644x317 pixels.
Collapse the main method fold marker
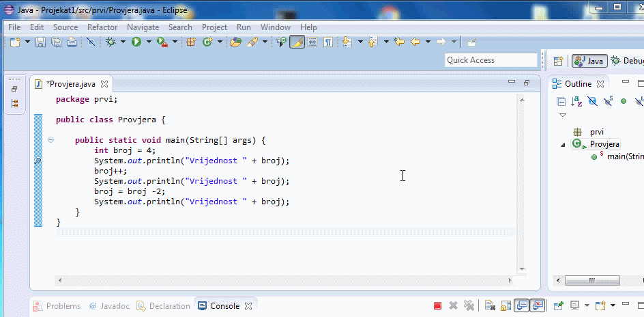click(x=50, y=140)
